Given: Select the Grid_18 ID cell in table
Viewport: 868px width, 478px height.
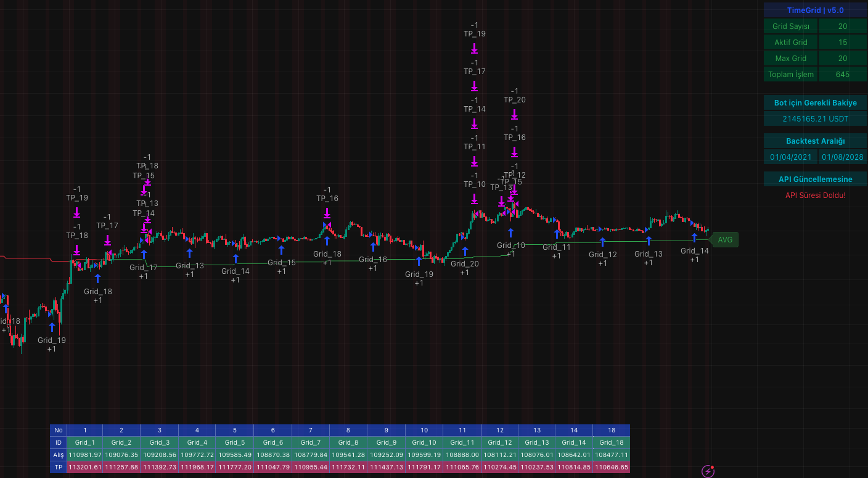Looking at the screenshot, I should coord(611,442).
